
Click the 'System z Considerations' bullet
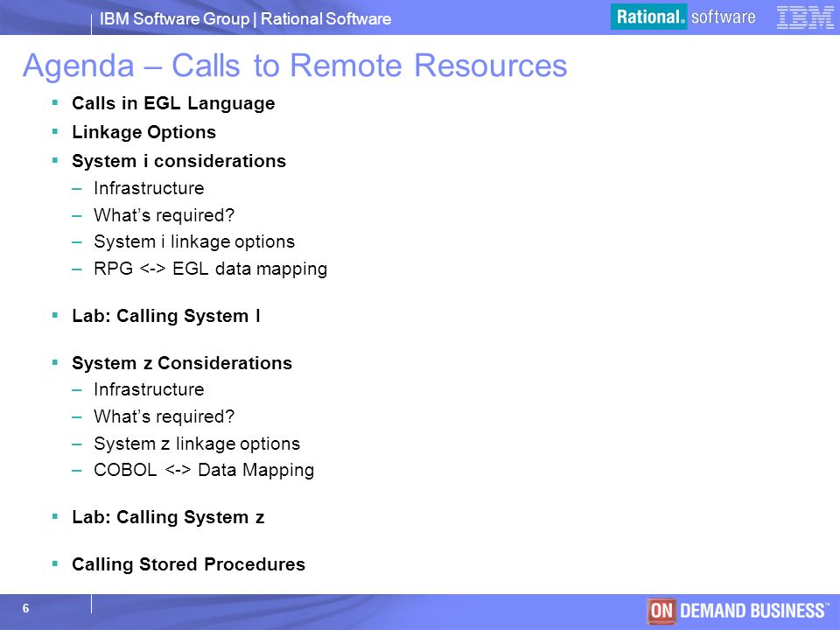point(182,362)
